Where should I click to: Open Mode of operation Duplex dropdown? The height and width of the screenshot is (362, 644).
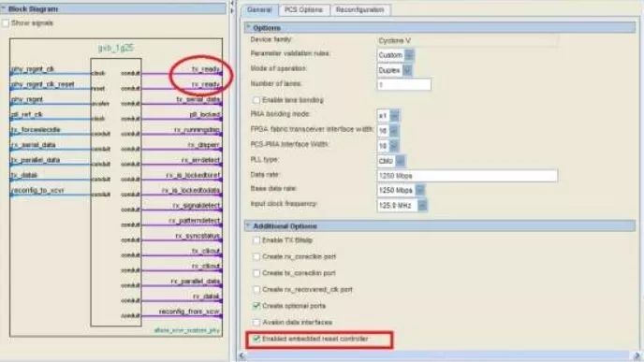pyautogui.click(x=406, y=70)
